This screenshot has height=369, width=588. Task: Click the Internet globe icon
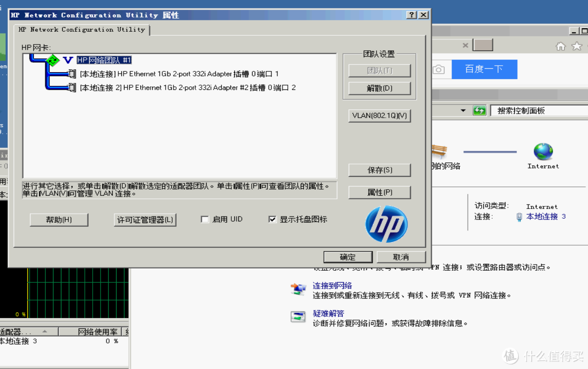pos(543,152)
